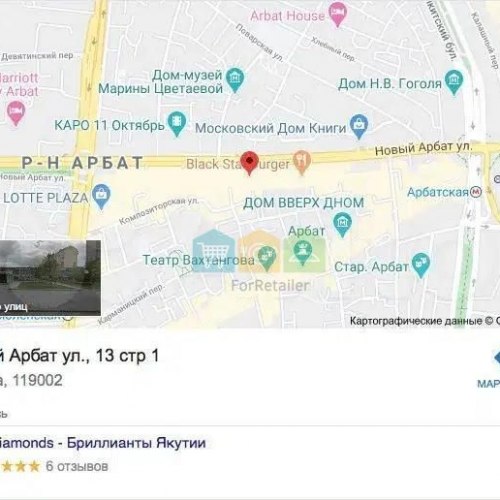The width and height of the screenshot is (500, 500).
Task: Open the street view thumbnail
Action: (x=50, y=278)
